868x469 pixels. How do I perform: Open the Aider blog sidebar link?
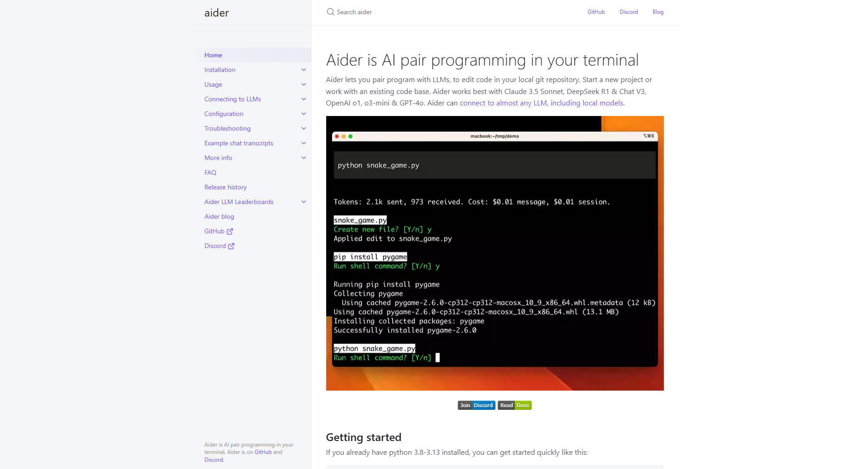tap(219, 216)
